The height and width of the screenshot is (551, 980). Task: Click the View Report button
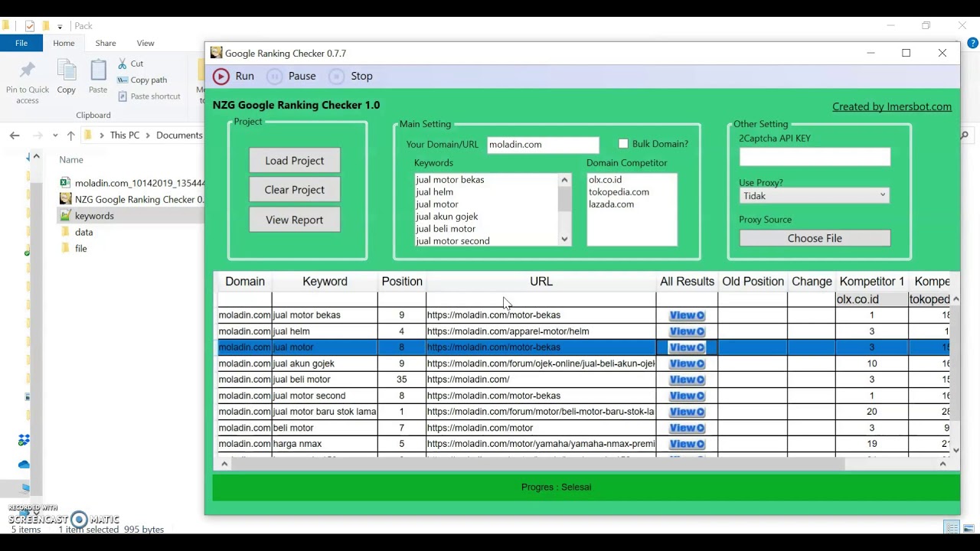[295, 220]
